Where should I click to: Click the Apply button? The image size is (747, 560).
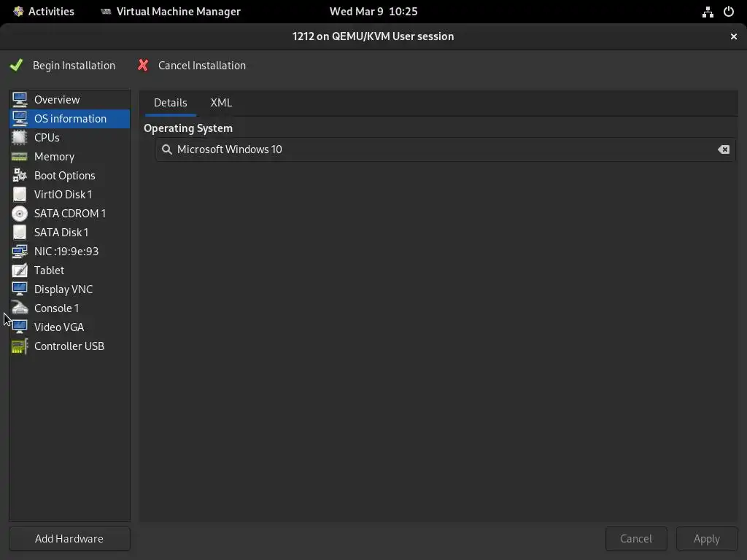click(x=706, y=539)
